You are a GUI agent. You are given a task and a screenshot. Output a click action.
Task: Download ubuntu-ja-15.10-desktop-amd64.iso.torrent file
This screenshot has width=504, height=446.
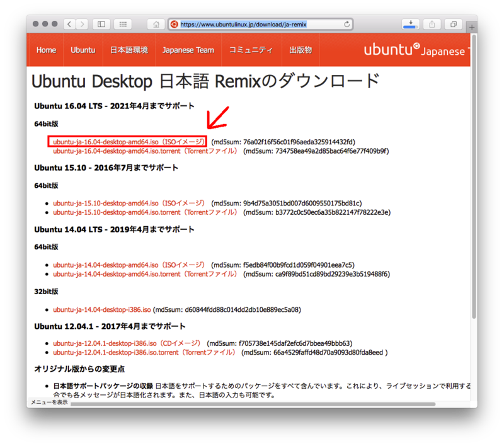[x=145, y=212]
